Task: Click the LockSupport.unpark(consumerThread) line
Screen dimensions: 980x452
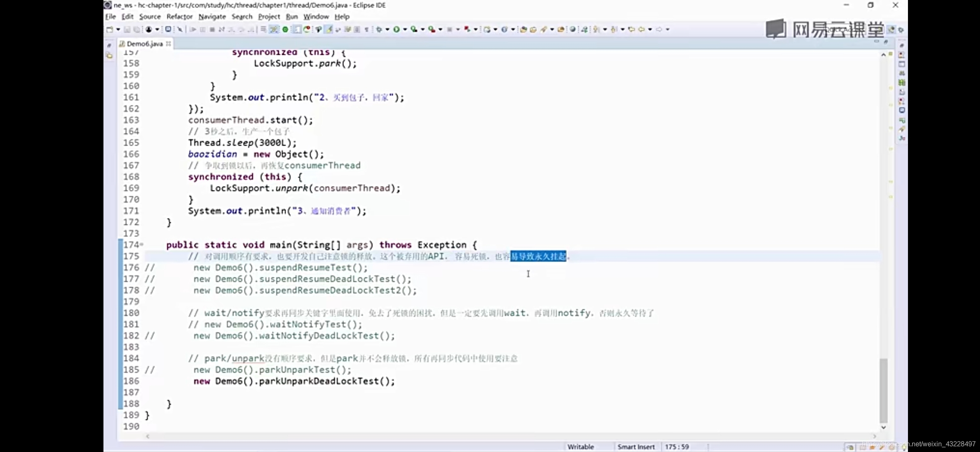Action: 305,188
